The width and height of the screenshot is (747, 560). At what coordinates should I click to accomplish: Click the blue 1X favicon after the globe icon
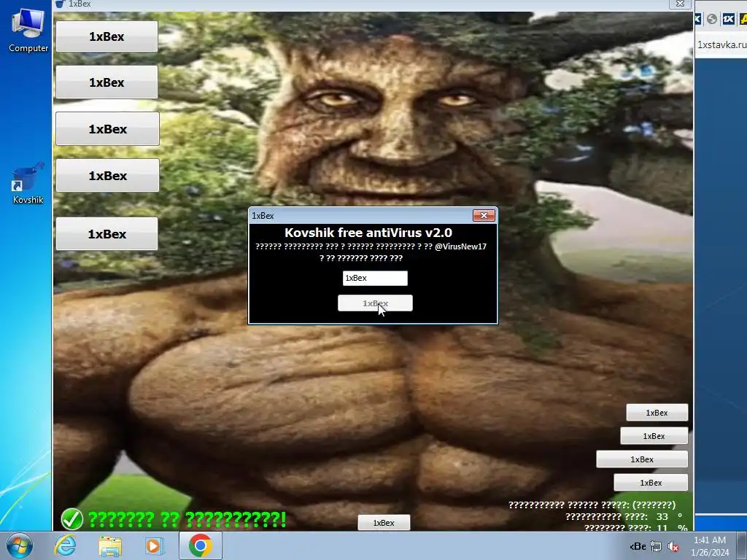pyautogui.click(x=729, y=19)
